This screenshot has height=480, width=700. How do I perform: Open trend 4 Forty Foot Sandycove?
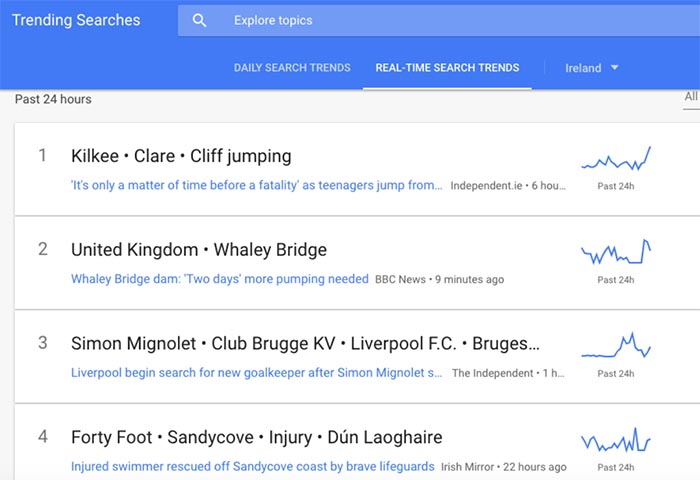(257, 437)
